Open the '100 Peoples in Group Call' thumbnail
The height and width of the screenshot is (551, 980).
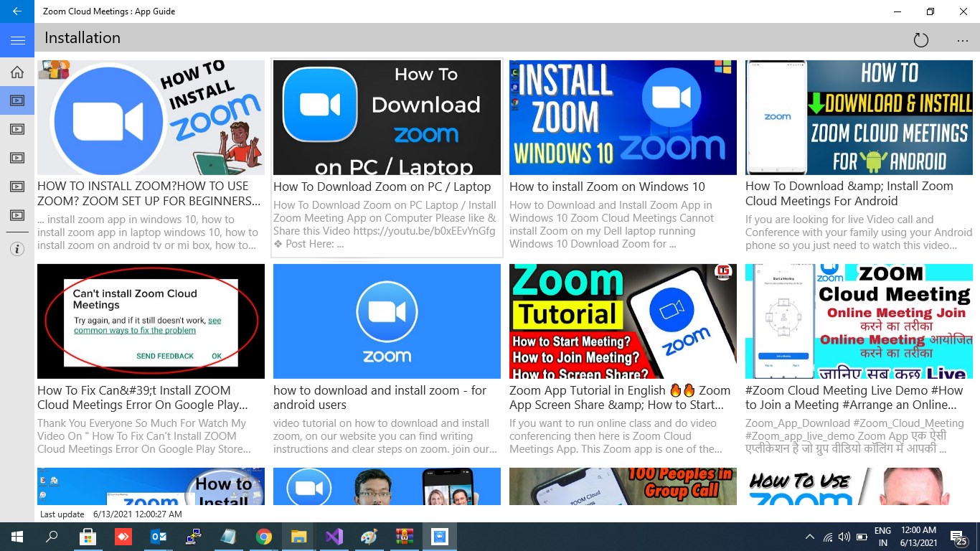click(x=623, y=486)
